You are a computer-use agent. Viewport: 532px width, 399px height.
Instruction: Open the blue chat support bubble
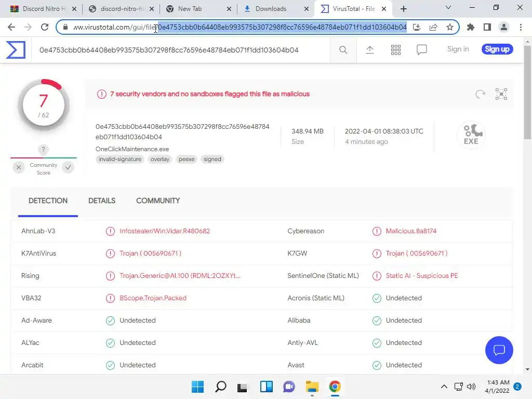pyautogui.click(x=499, y=350)
